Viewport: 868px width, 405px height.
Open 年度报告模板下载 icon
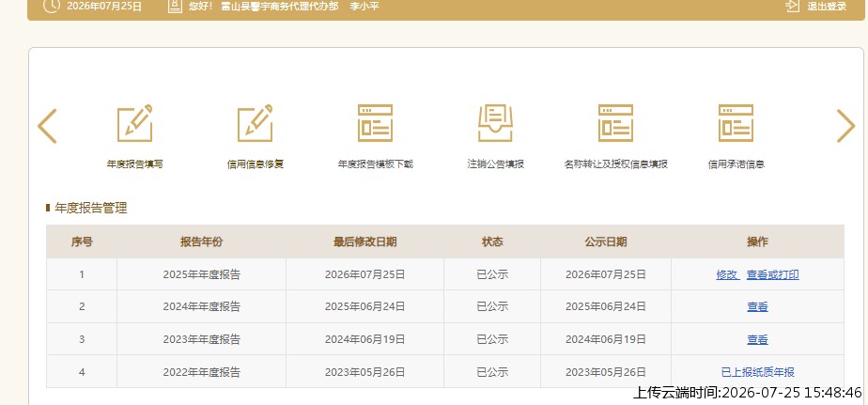(376, 123)
